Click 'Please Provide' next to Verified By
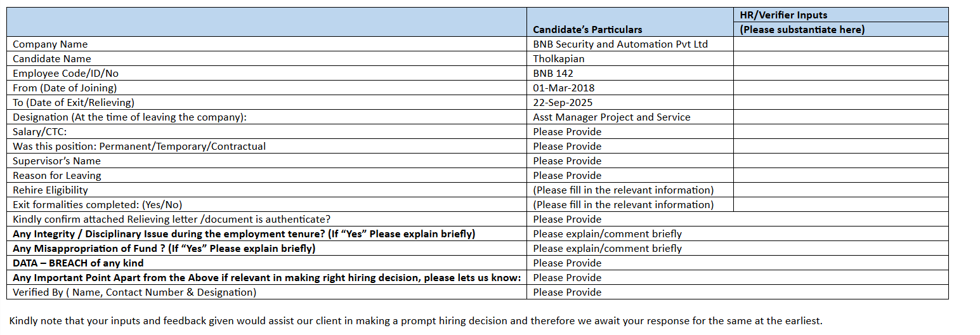The height and width of the screenshot is (335, 980). 567,292
